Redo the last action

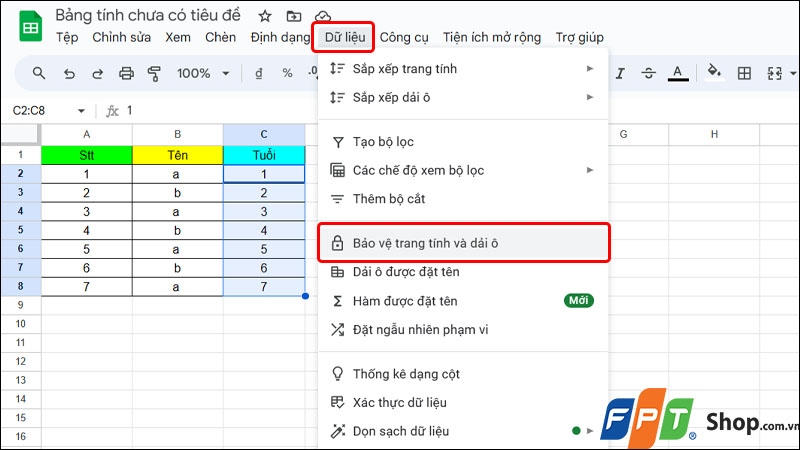click(97, 74)
